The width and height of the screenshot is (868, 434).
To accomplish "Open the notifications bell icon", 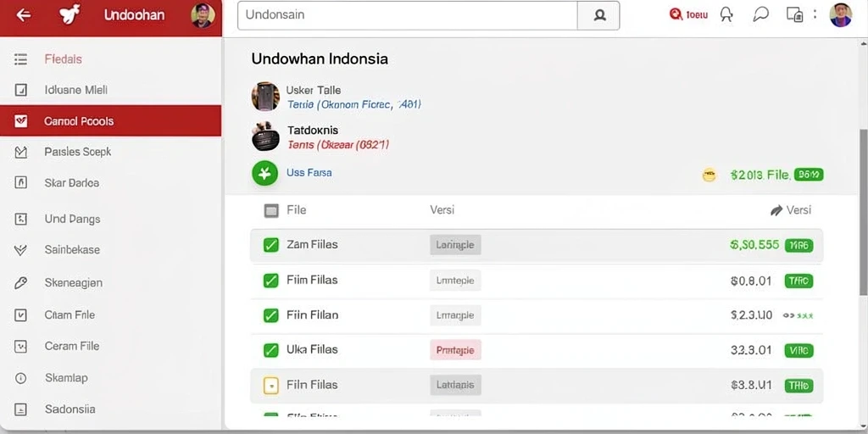I will (726, 15).
